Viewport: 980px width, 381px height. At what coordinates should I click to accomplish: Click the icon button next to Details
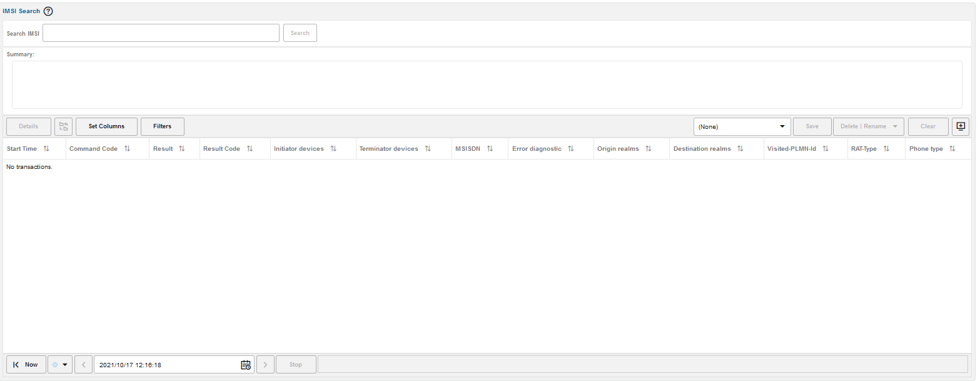tap(64, 126)
